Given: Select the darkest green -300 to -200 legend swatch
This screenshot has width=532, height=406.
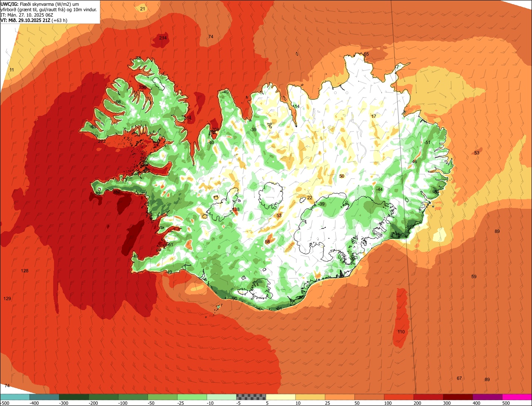Looking at the screenshot, I should (x=74, y=397).
